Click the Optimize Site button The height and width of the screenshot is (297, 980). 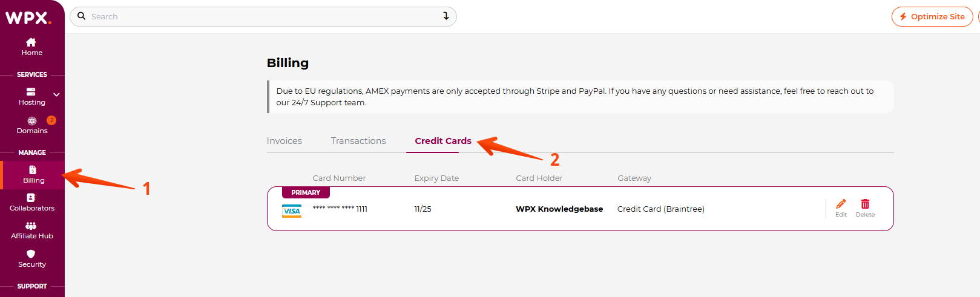click(932, 17)
